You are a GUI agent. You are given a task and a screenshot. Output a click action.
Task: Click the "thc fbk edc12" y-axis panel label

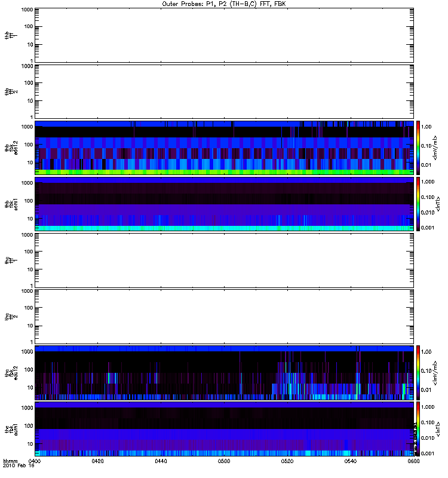[11, 372]
